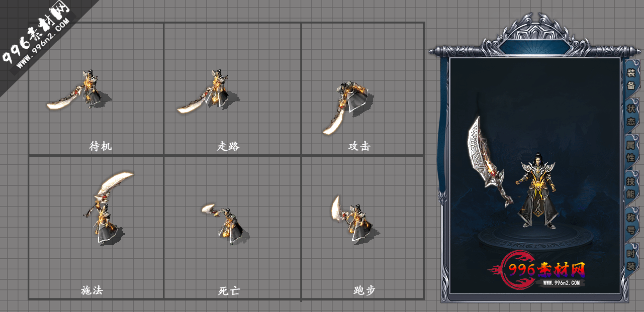The image size is (644, 312).
Task: Click the 待机 label text
Action: [101, 146]
